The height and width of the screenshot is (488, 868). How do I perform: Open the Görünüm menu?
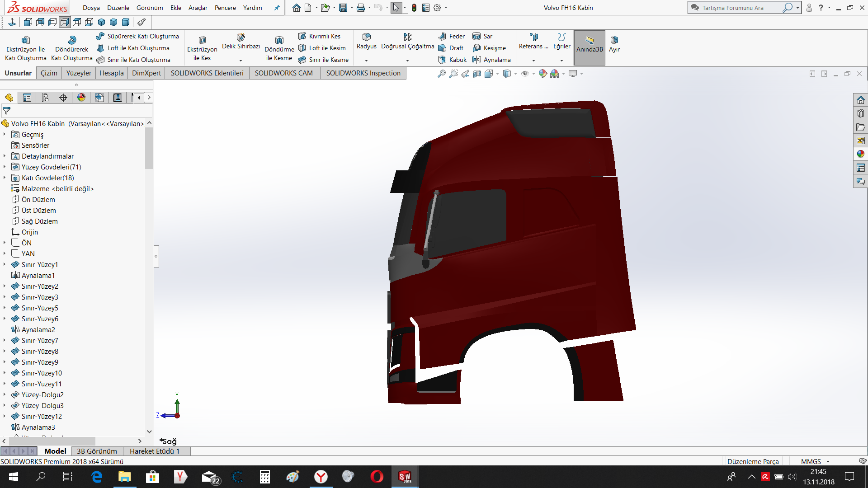pyautogui.click(x=150, y=8)
